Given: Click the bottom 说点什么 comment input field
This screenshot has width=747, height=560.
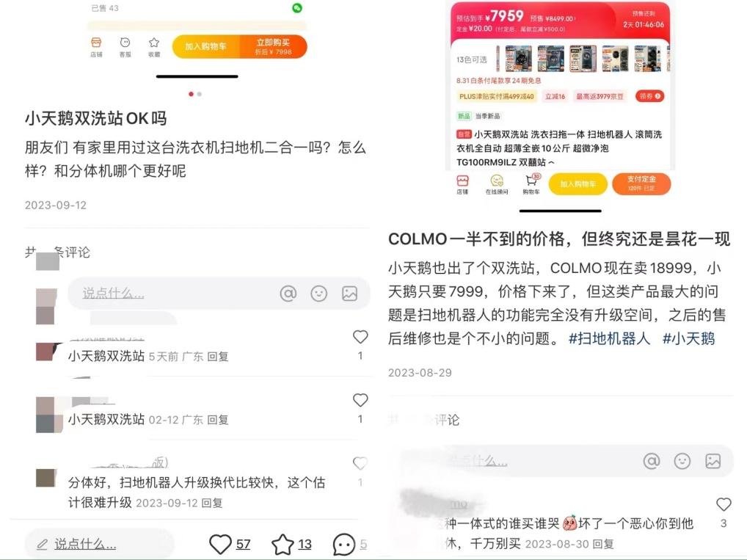Looking at the screenshot, I should point(99,544).
